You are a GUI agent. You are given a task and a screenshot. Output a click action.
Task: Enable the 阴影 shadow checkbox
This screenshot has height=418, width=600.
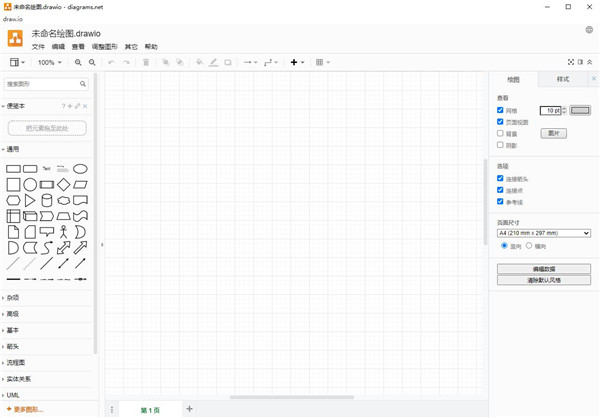click(500, 144)
